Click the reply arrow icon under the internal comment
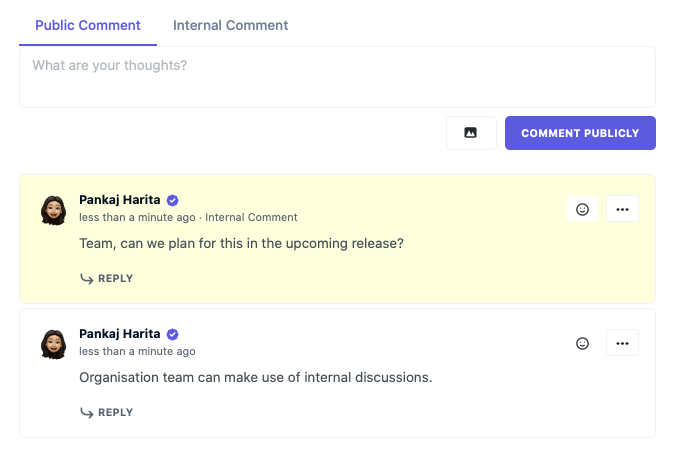Screen dimensions: 681x466 pyautogui.click(x=87, y=278)
